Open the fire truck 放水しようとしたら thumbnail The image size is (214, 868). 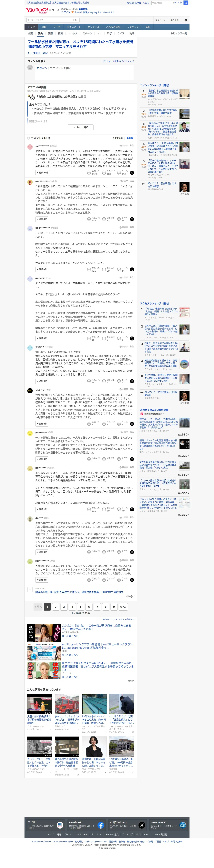67,704
